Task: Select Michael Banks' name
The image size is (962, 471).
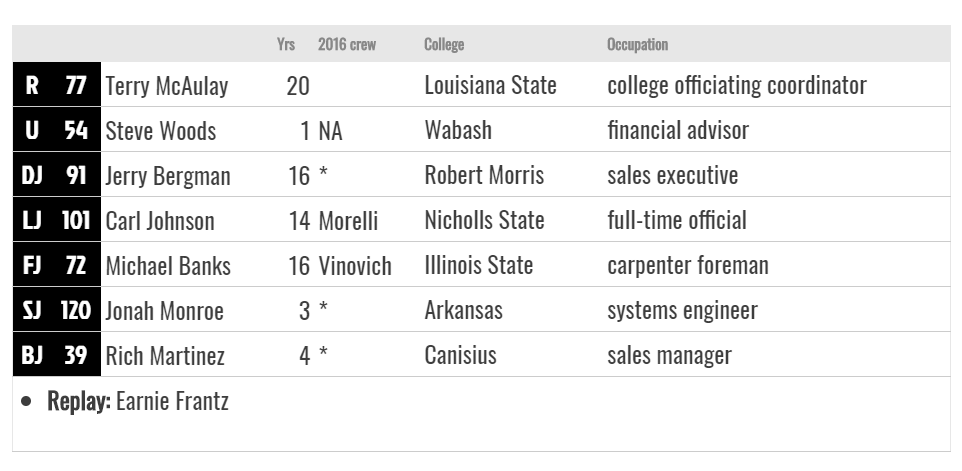Action: pyautogui.click(x=168, y=266)
